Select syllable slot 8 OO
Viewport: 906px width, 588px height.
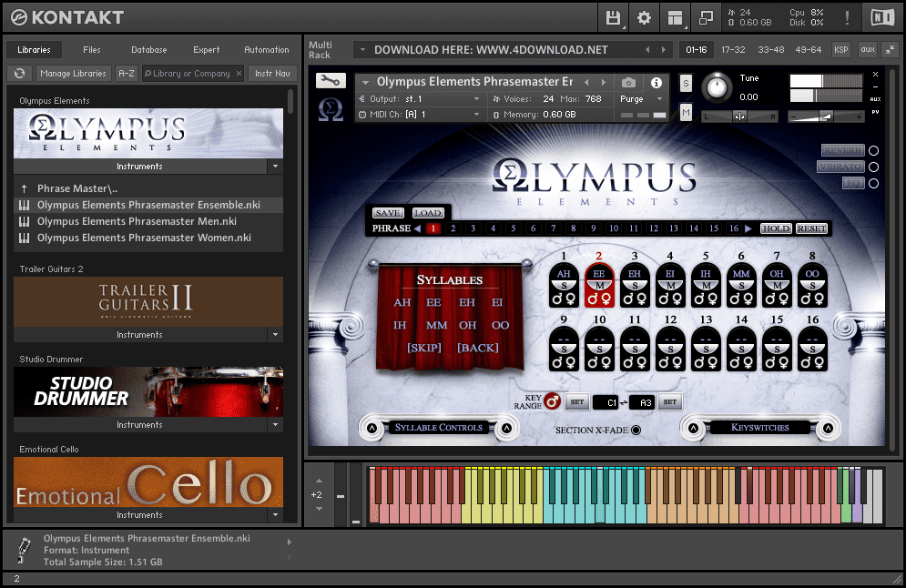point(812,285)
